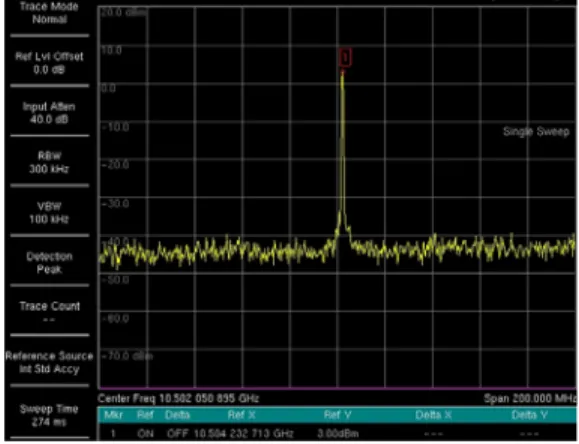
Task: Click the 10.0 amplitude scale label
Action: [112, 50]
